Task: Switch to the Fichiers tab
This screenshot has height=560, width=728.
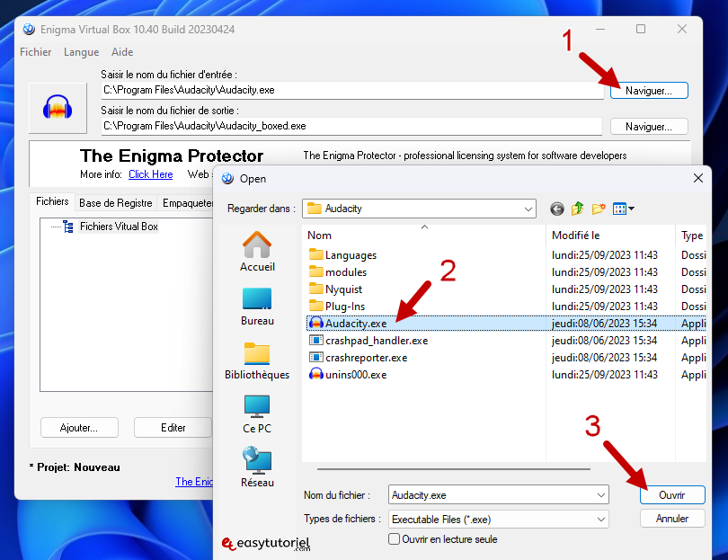Action: 52,201
